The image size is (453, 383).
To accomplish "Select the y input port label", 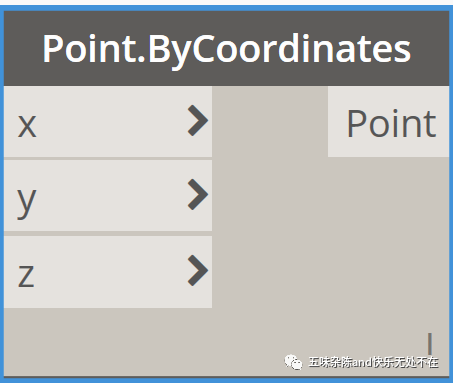I will tap(26, 203).
